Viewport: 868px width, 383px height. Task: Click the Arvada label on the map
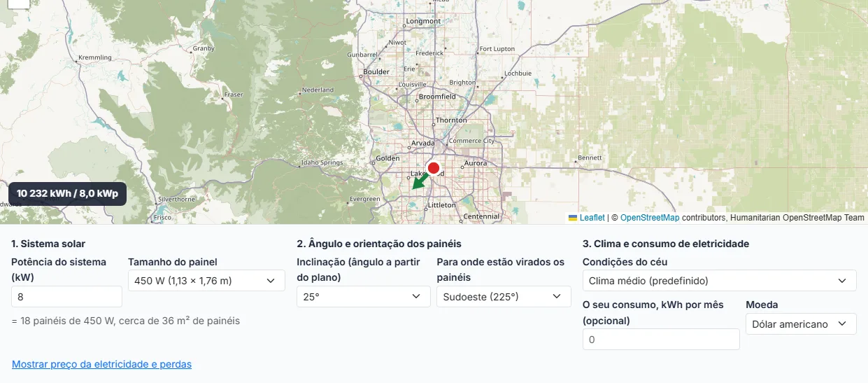pyautogui.click(x=423, y=143)
